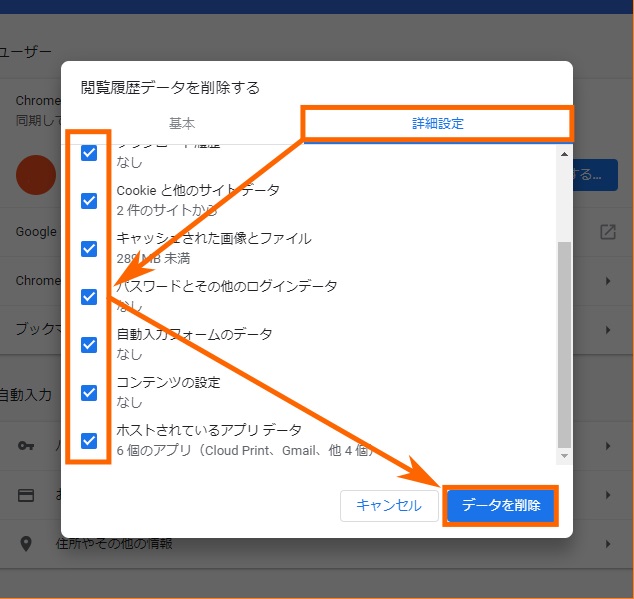This screenshot has height=599, width=634.
Task: Toggle the 自動入力フォームのデータ checkbox
Action: point(89,345)
